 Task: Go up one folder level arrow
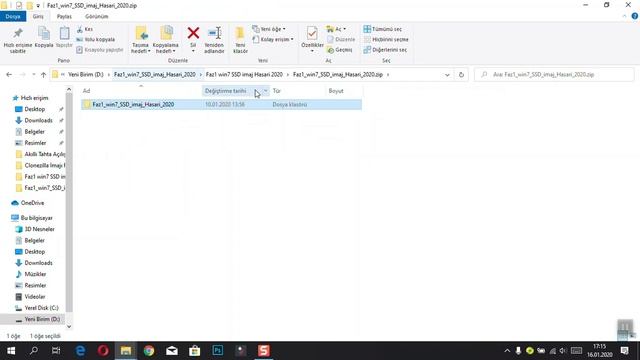pyautogui.click(x=43, y=75)
